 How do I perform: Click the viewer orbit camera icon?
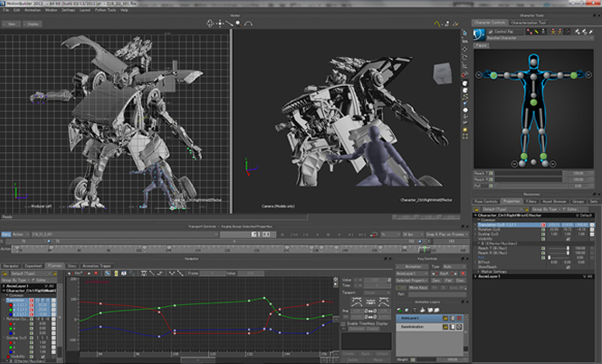coord(210,24)
